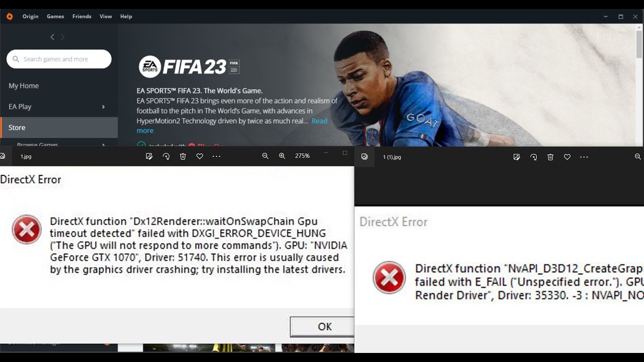Maximize the Origin window
644x362 pixels.
pos(621,16)
